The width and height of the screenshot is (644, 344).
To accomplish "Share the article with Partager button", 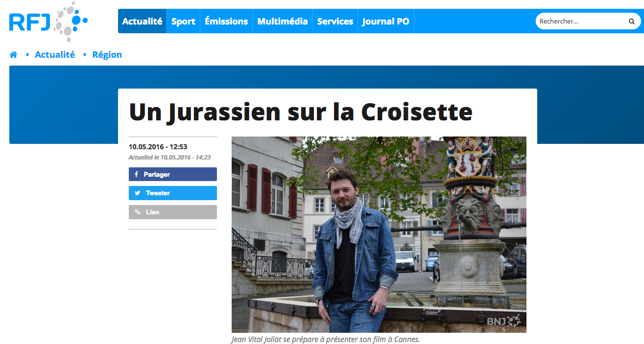I will 173,174.
